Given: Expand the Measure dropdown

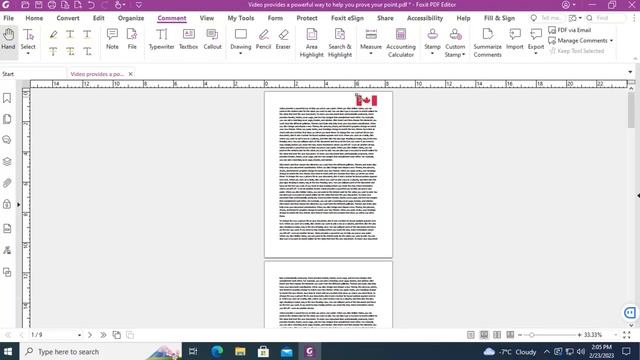Looking at the screenshot, I should click(371, 53).
